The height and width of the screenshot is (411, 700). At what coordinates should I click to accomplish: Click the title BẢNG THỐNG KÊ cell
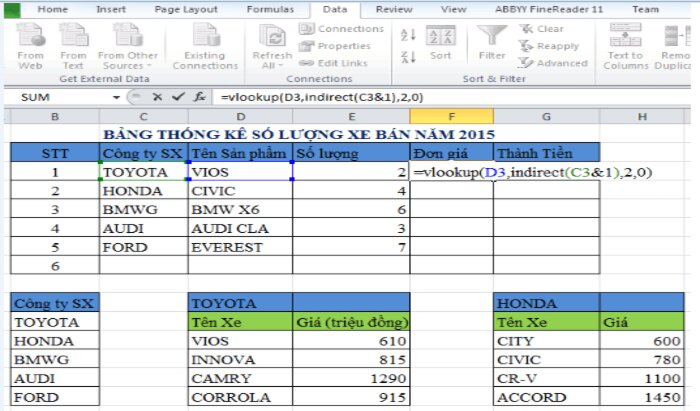[299, 134]
